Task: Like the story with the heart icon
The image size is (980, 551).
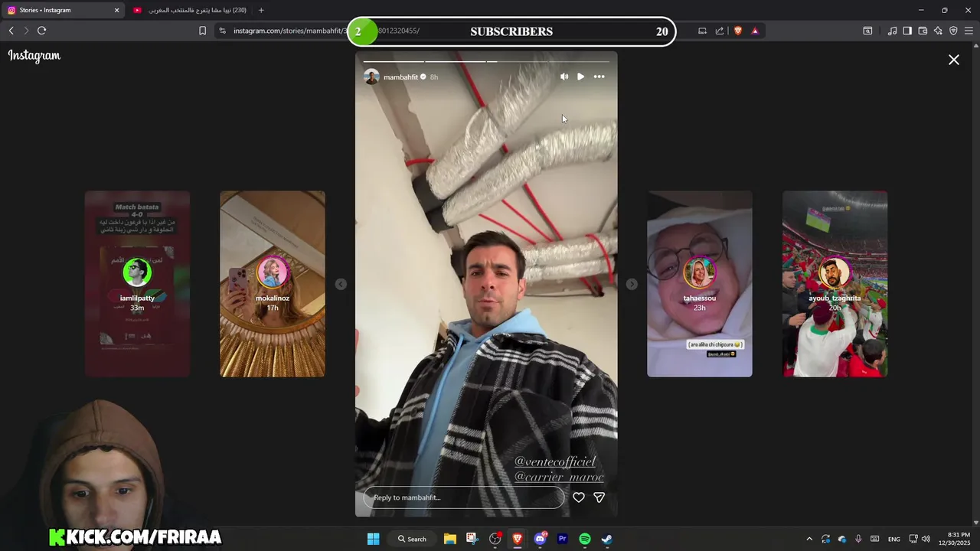Action: click(x=579, y=497)
